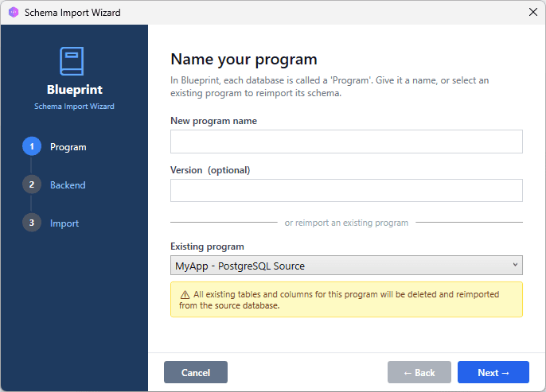The image size is (546, 392).
Task: Click the yellow deletion warning message
Action: click(x=346, y=300)
